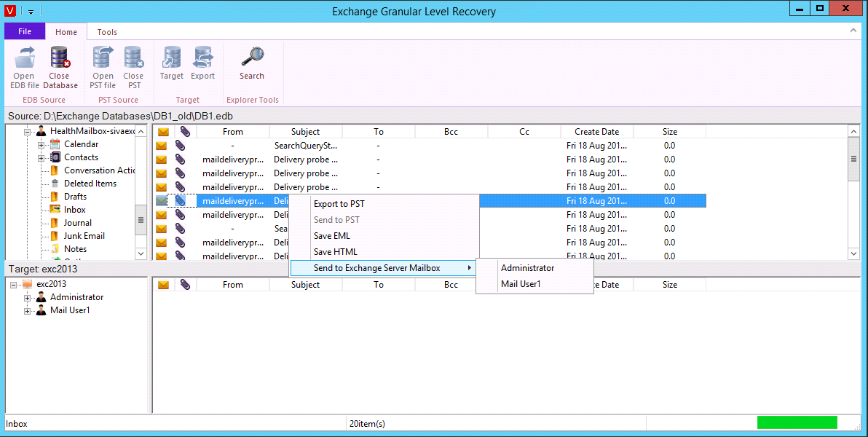Viewport: 868px width, 437px height.
Task: Sort source list by Size column
Action: [670, 132]
